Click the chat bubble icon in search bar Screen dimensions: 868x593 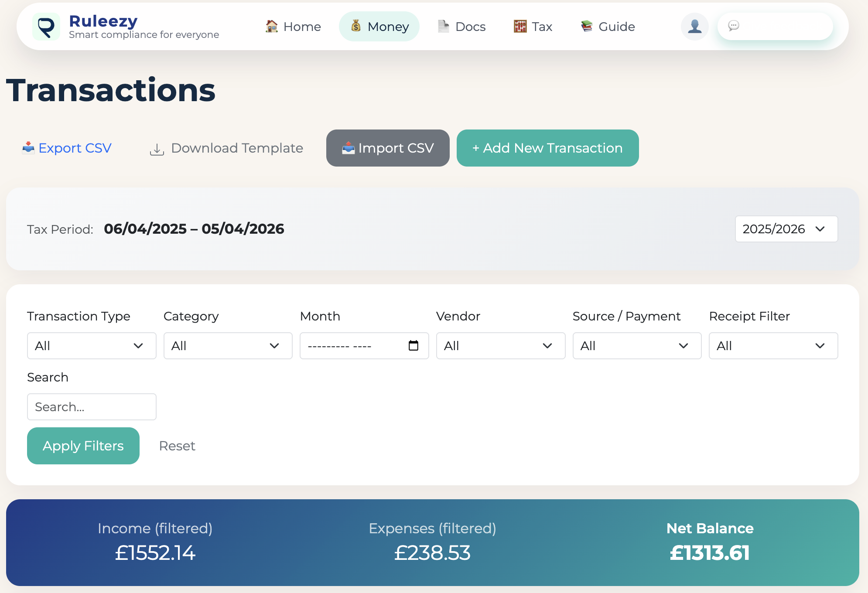734,26
